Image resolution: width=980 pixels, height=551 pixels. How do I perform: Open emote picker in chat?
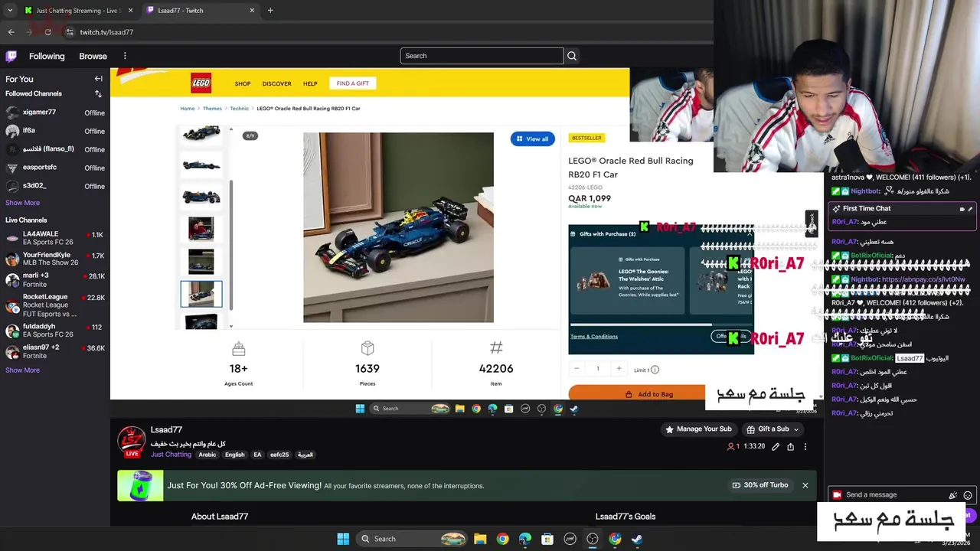(968, 495)
